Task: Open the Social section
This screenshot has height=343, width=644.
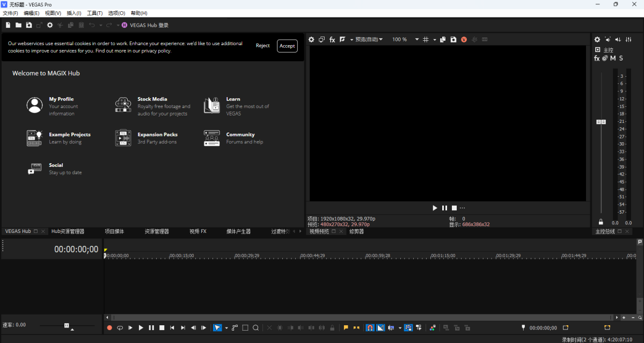Action: tap(54, 169)
